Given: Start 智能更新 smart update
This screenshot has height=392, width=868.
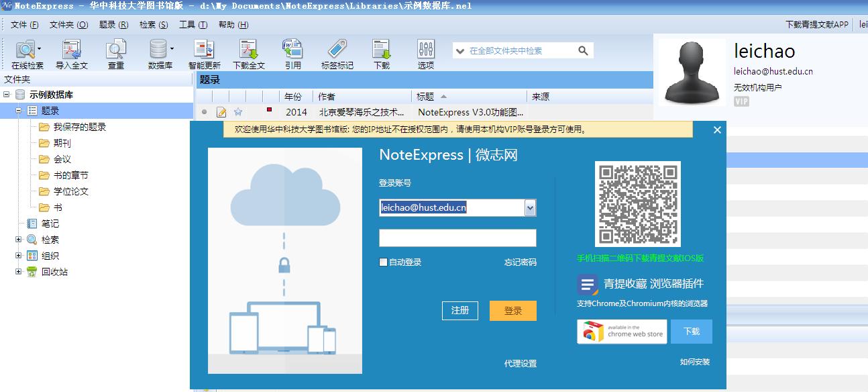Looking at the screenshot, I should click(205, 54).
